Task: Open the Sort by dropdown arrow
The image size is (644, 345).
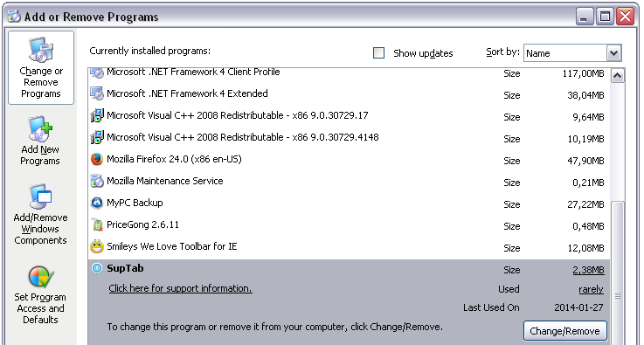Action: pyautogui.click(x=613, y=53)
